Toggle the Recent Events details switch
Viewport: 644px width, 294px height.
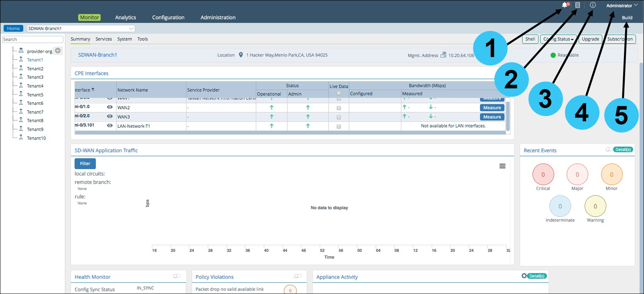click(x=609, y=149)
